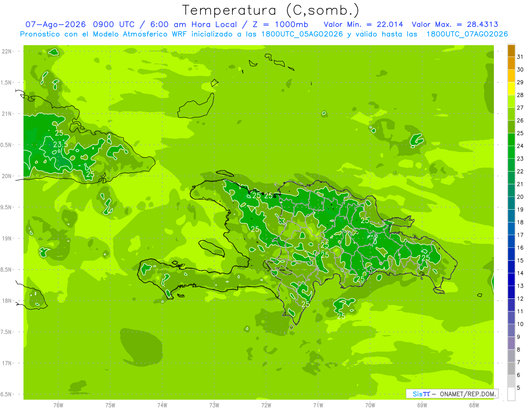Click the '76W' longitude label
The height and width of the screenshot is (411, 532).
click(x=58, y=405)
